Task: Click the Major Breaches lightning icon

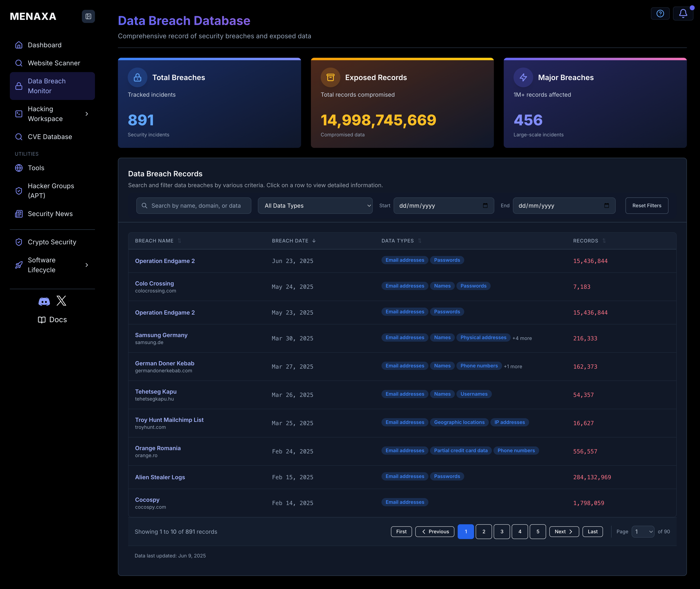Action: 523,77
